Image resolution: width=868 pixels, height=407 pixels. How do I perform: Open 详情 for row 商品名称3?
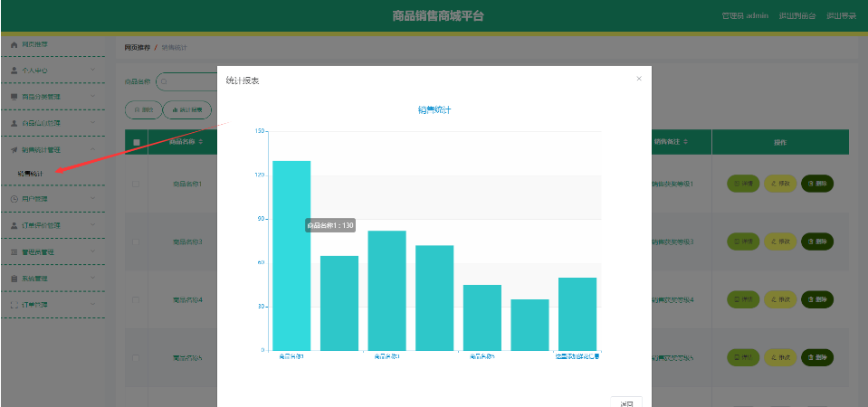tap(743, 241)
